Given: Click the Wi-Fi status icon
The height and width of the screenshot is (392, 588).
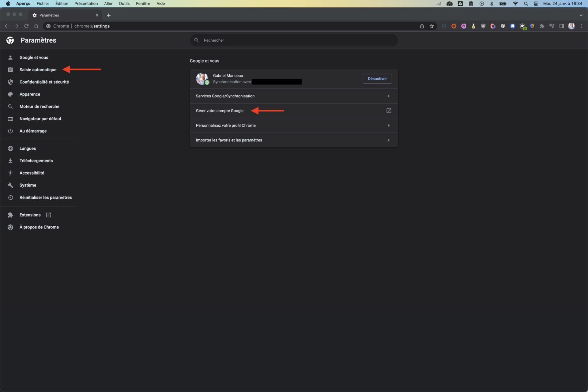Looking at the screenshot, I should (x=515, y=4).
